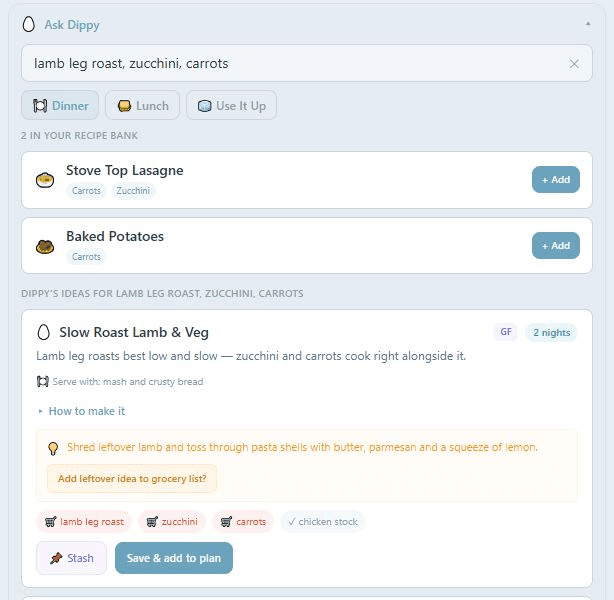Click the Stove Top Lasagne dish icon
Viewport: 614px width, 600px height.
pos(44,180)
